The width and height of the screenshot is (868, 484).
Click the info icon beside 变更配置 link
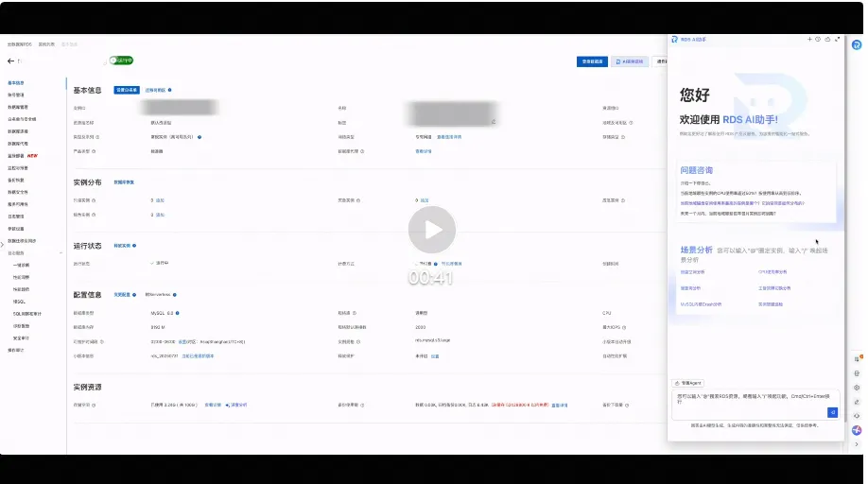coord(134,295)
